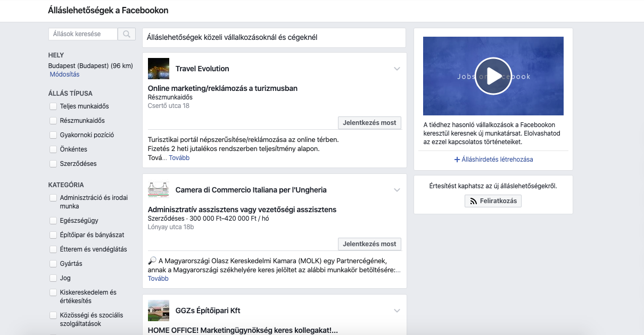Image resolution: width=644 pixels, height=335 pixels.
Task: Check the Étterem és vendéglátás category
Action: tap(53, 249)
